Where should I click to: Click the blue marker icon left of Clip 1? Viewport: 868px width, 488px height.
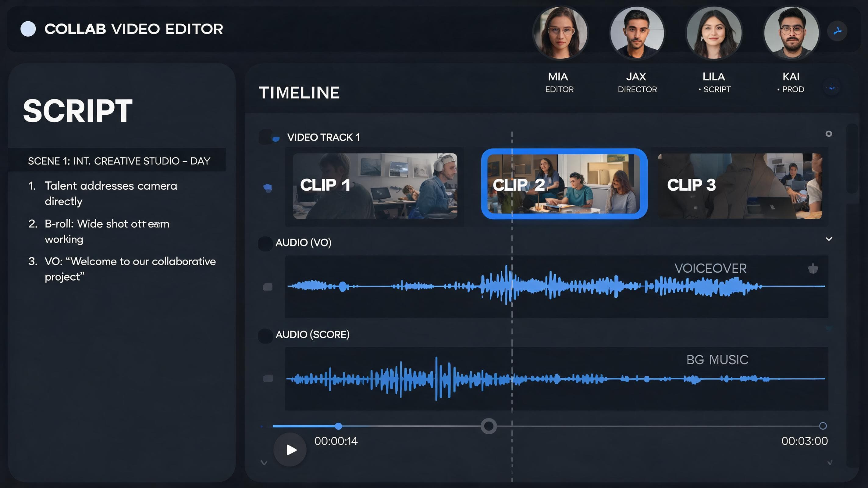pyautogui.click(x=268, y=188)
